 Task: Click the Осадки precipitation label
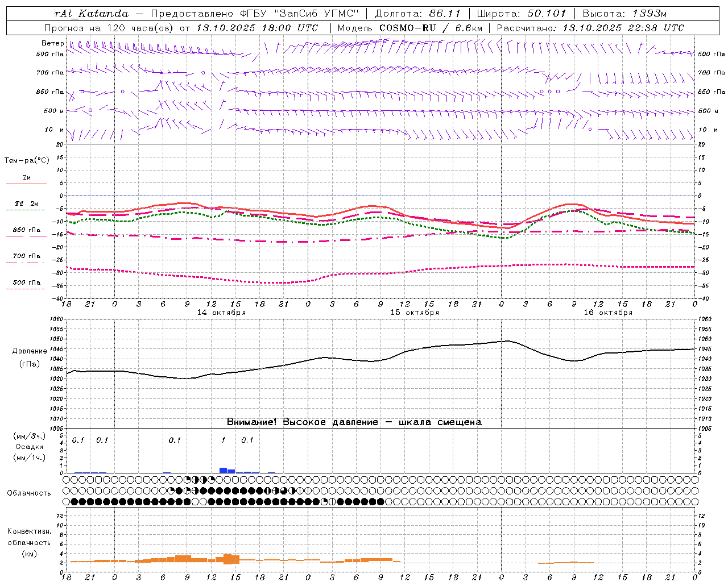click(x=29, y=447)
